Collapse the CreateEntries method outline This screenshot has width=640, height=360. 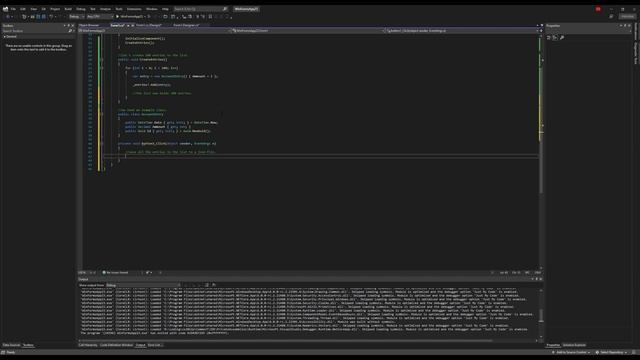click(102, 60)
